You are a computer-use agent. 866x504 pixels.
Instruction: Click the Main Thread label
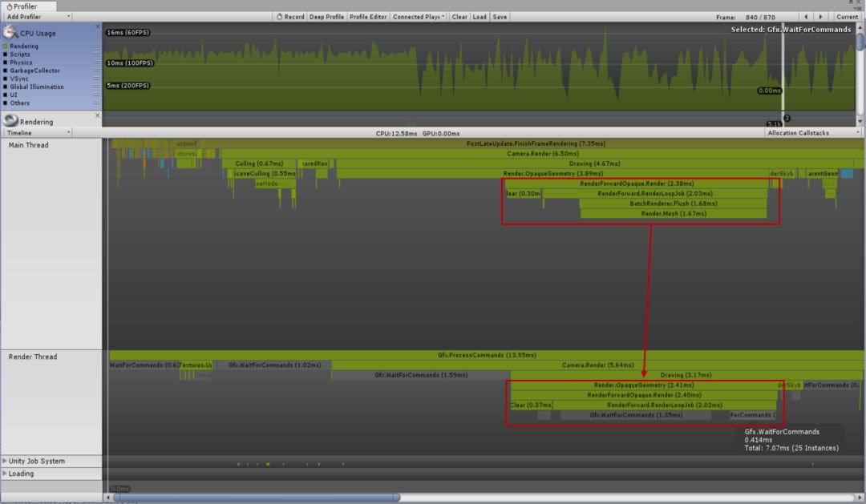coord(29,145)
